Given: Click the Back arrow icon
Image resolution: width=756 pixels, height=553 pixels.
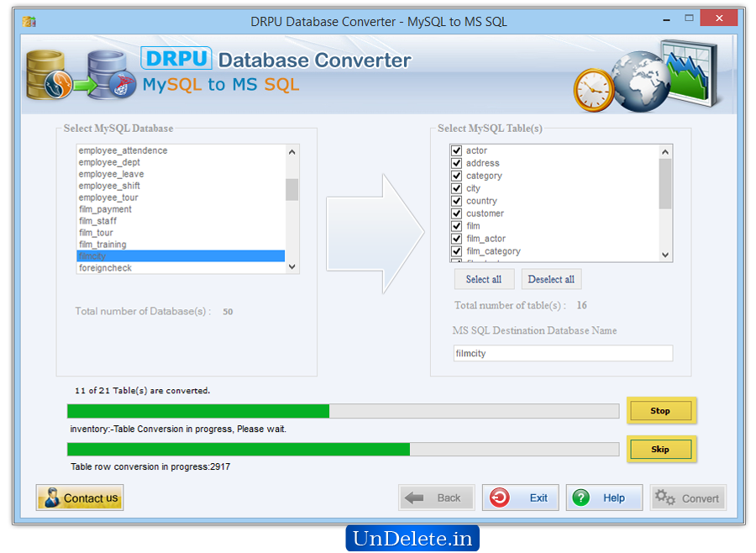Looking at the screenshot, I should click(x=414, y=498).
